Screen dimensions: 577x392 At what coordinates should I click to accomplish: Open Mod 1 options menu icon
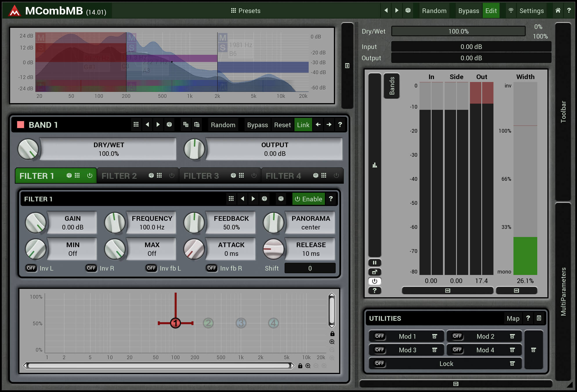coord(435,336)
